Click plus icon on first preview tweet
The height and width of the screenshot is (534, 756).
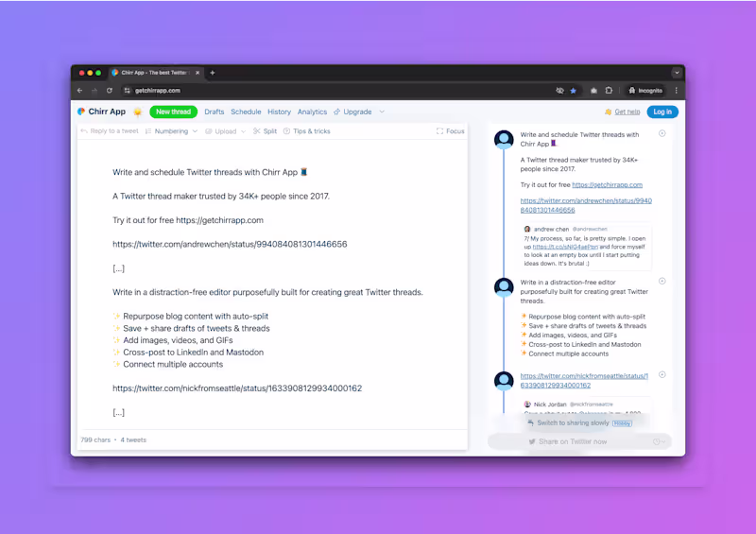click(662, 133)
